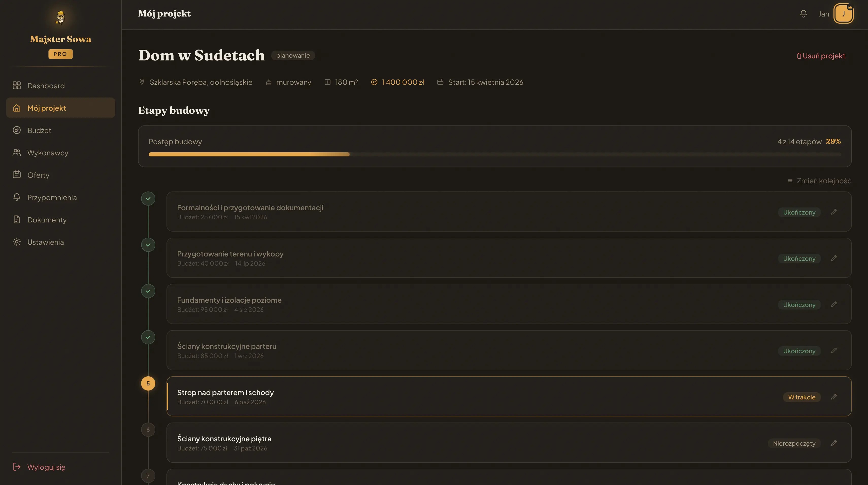Click the Ustawienia gear icon
Image resolution: width=868 pixels, height=485 pixels.
pyautogui.click(x=16, y=242)
